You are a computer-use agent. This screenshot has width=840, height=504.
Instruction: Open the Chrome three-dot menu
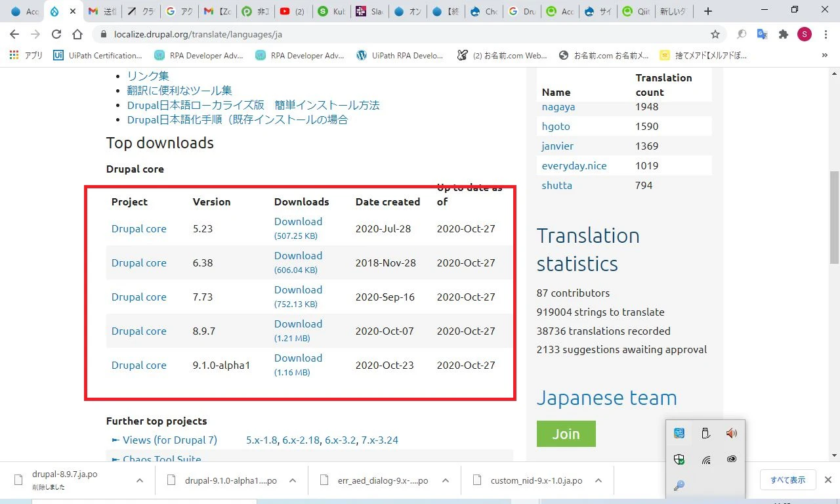click(x=826, y=34)
